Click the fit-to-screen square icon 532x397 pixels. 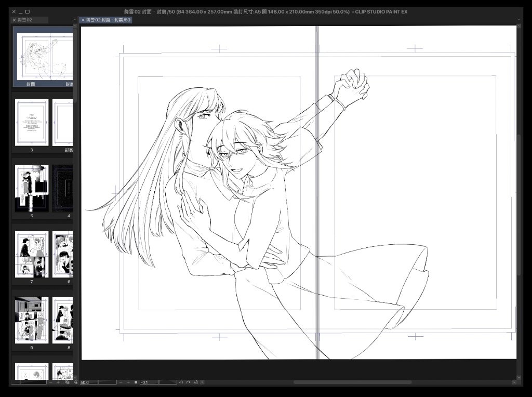click(x=136, y=382)
